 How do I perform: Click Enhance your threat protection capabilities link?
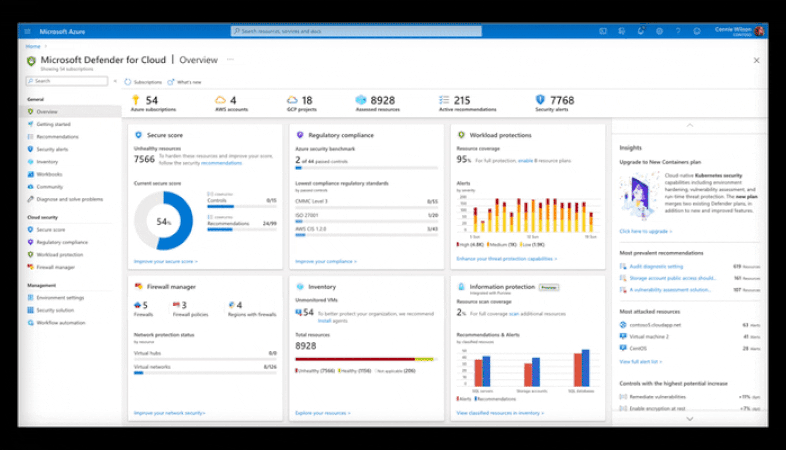pos(506,259)
